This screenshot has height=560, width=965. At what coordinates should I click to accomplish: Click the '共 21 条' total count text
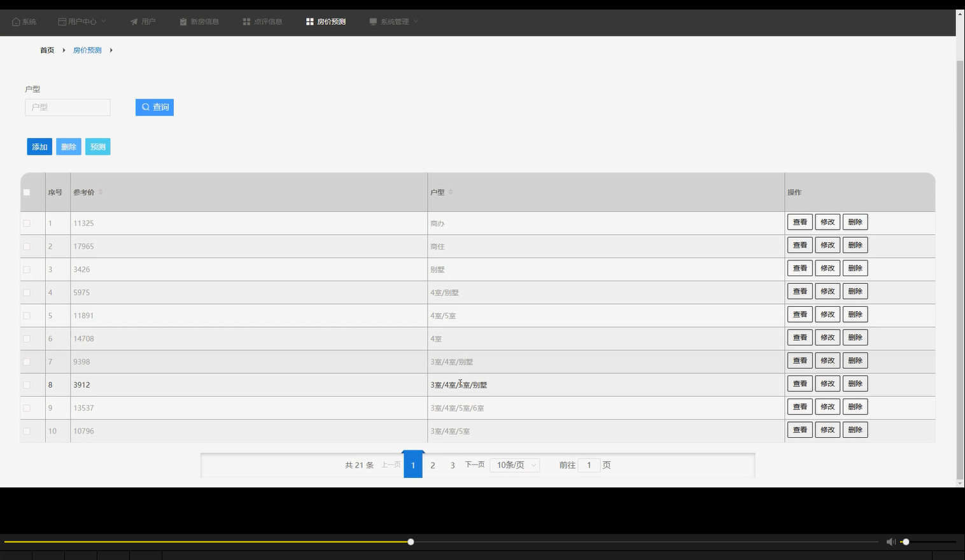pos(359,465)
